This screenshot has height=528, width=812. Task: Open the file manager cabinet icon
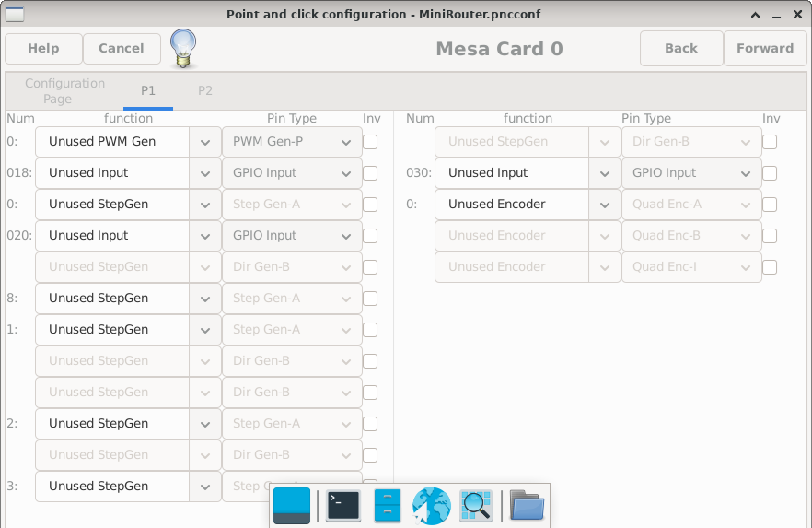click(388, 506)
